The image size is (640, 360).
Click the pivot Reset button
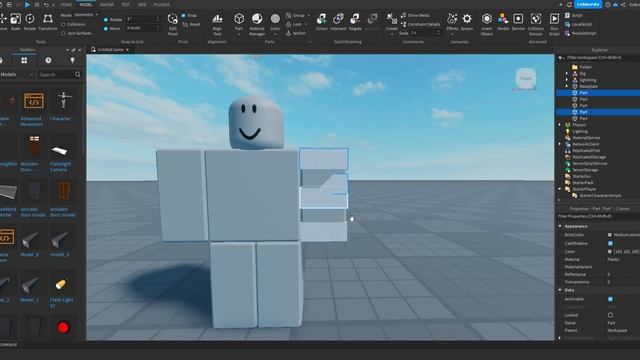coord(191,24)
